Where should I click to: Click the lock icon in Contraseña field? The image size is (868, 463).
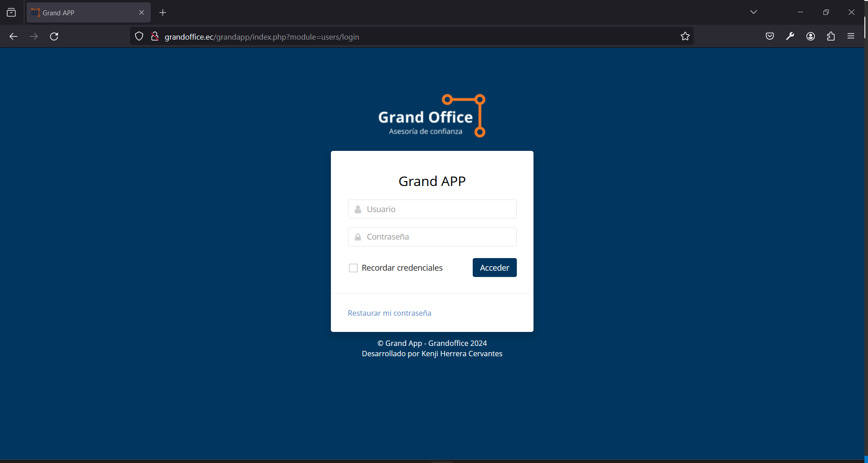tap(358, 237)
